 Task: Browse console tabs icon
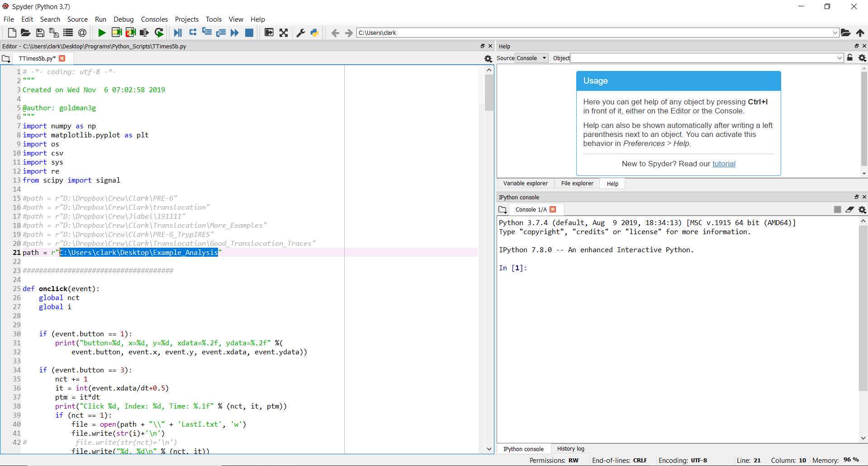coord(503,210)
